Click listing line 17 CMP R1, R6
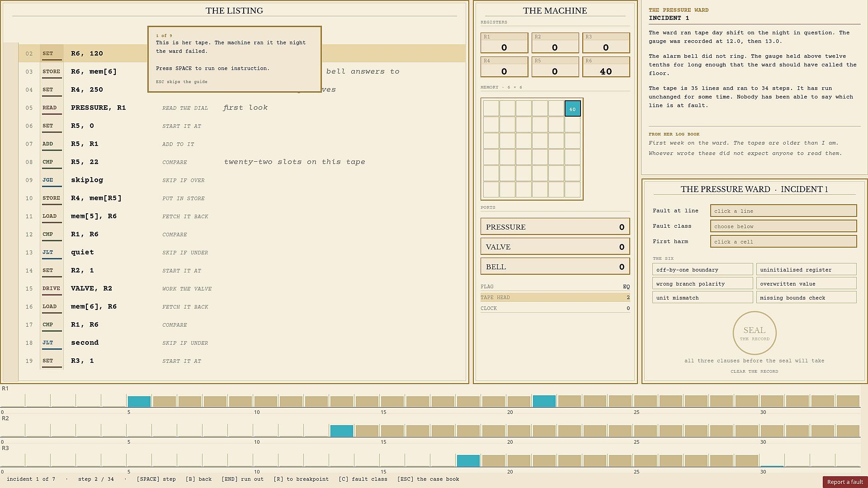The width and height of the screenshot is (868, 488). 242,324
